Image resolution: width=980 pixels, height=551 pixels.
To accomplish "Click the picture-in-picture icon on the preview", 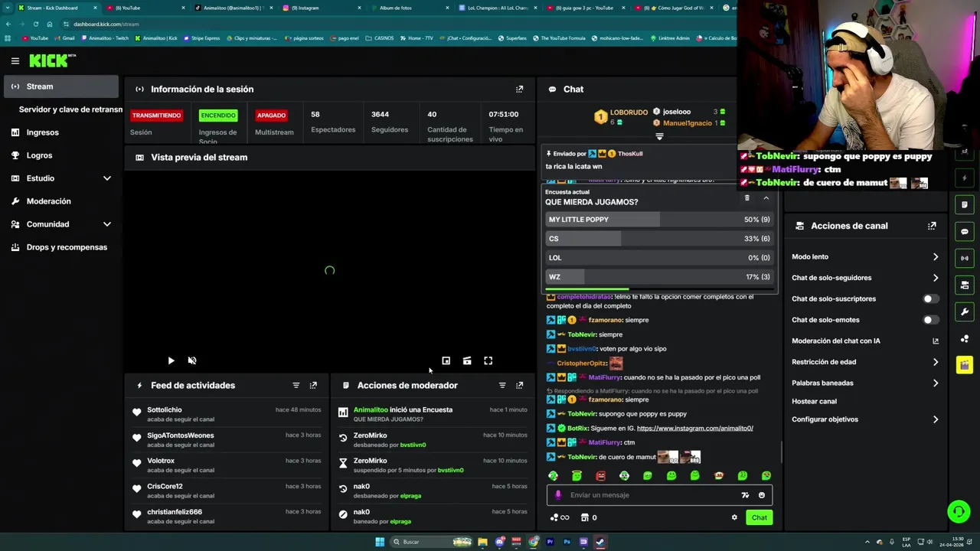I will tap(446, 360).
